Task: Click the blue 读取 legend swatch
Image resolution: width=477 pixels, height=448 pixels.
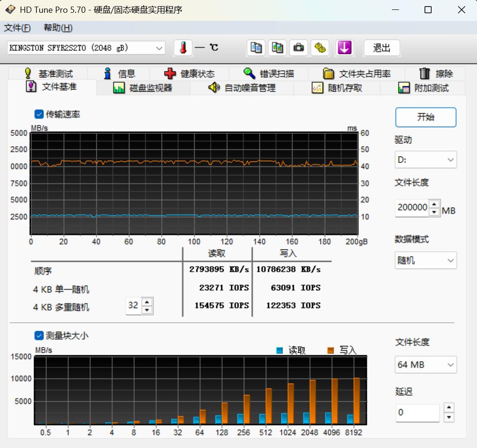Action: click(x=279, y=350)
